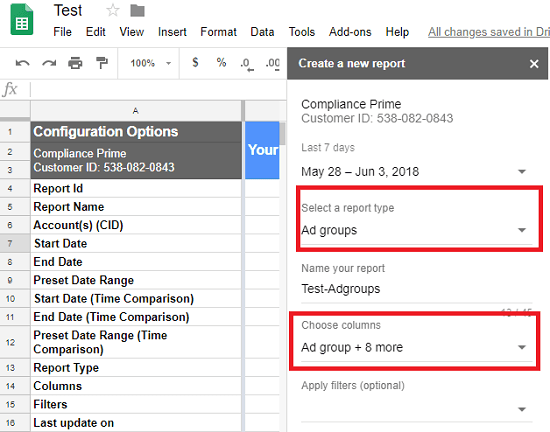Format as percent

(221, 63)
